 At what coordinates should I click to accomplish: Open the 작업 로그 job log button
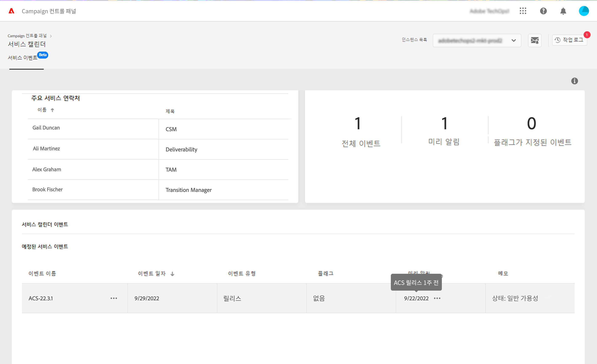click(x=569, y=40)
